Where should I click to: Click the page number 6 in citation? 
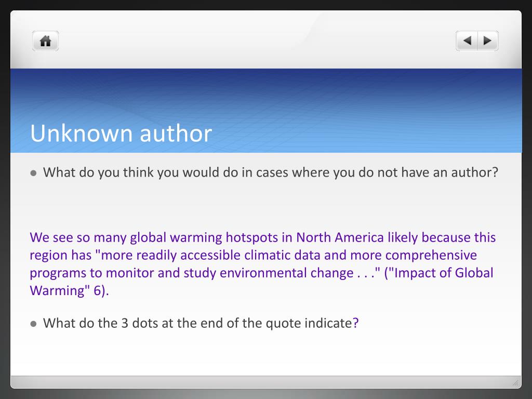pos(97,290)
